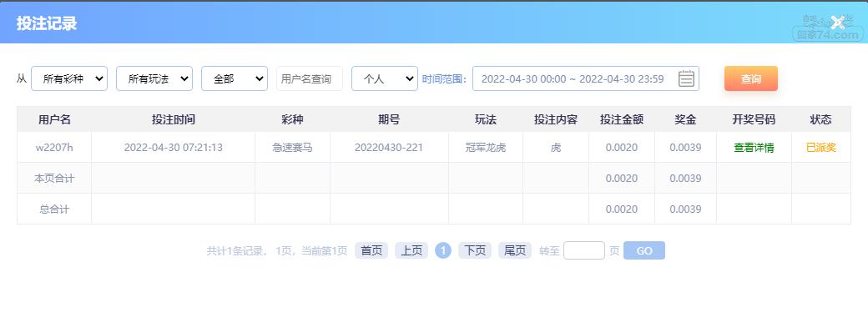Click the 玩法 column header
This screenshot has height=328, width=868.
click(x=486, y=119)
